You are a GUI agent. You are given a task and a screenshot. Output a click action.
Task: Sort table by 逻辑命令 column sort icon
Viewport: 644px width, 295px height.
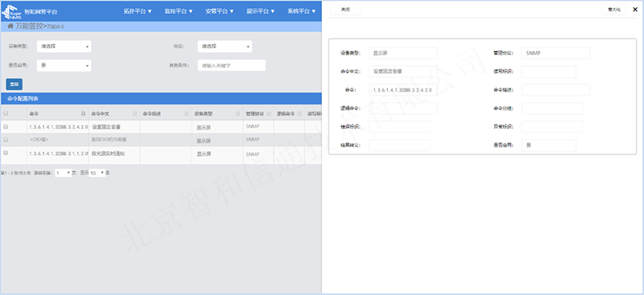pyautogui.click(x=299, y=113)
